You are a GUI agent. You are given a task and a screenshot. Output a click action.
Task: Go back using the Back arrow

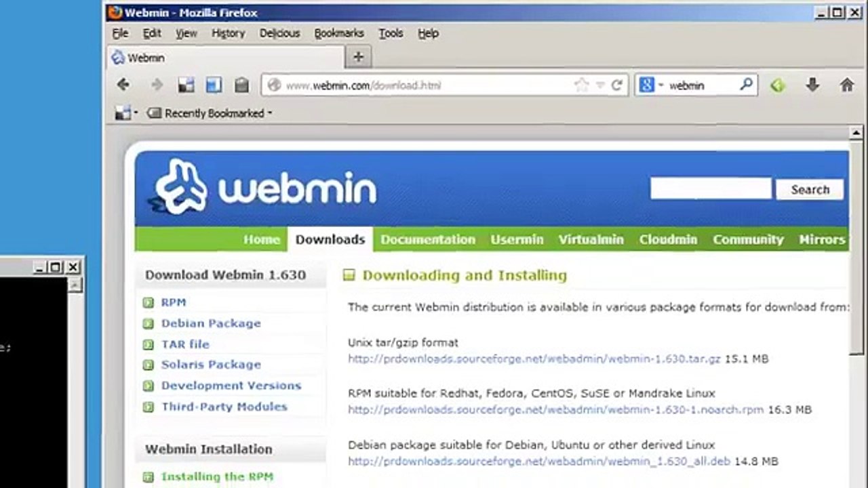click(123, 85)
